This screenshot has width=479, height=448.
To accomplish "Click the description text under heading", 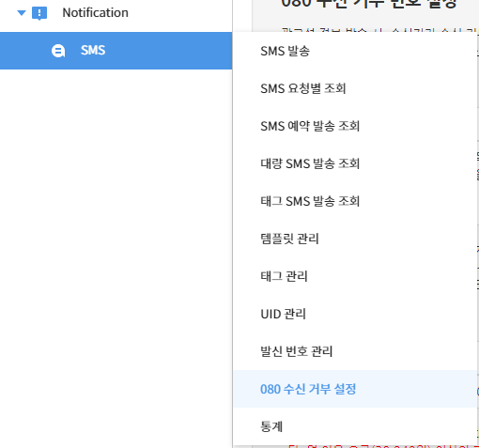I will click(379, 30).
